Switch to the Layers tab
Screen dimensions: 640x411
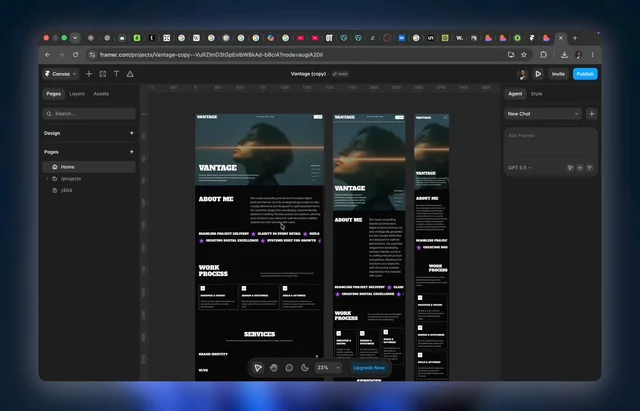[x=77, y=94]
